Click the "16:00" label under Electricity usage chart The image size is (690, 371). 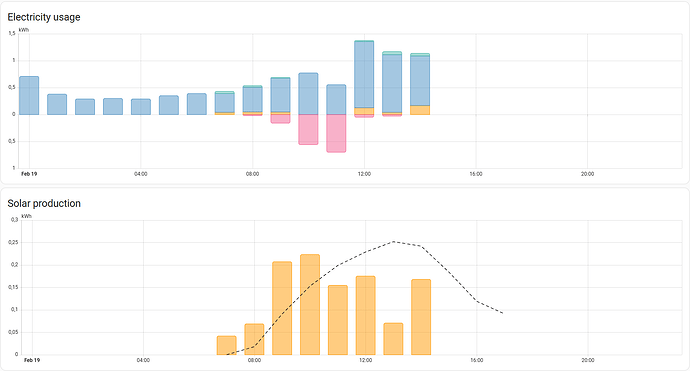coord(476,174)
